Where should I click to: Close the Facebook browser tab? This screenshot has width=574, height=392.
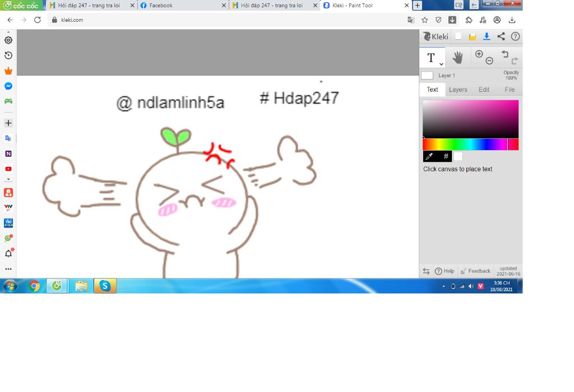click(x=224, y=6)
